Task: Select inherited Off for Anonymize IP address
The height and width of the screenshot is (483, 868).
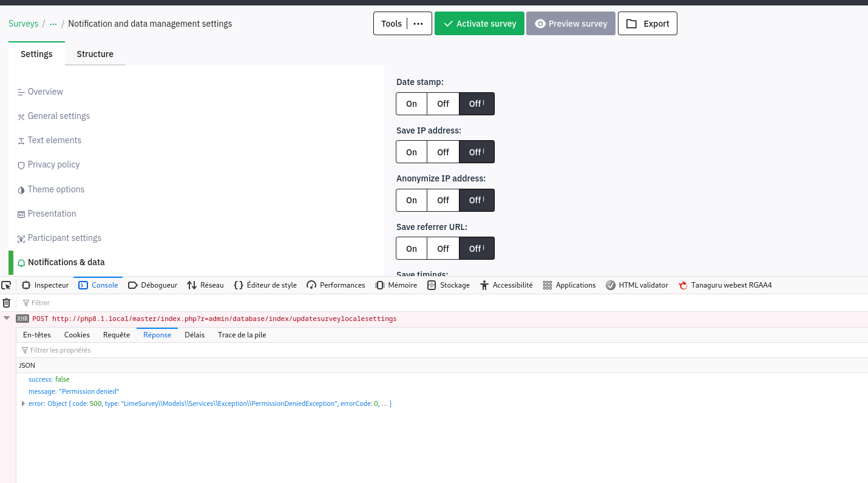Action: click(x=477, y=200)
